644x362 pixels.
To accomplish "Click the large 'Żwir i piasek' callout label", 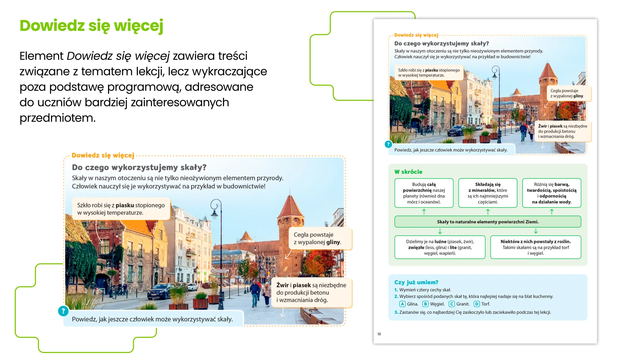I will tap(311, 293).
